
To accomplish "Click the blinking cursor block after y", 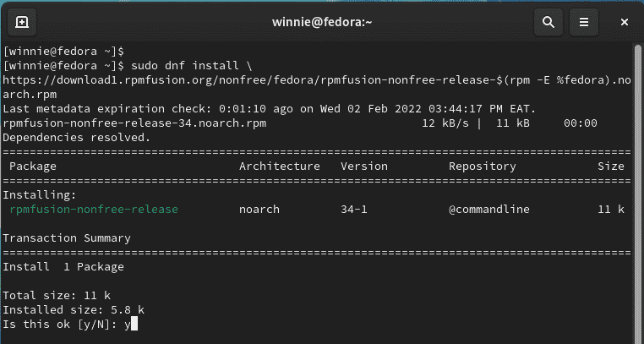I will [x=133, y=325].
